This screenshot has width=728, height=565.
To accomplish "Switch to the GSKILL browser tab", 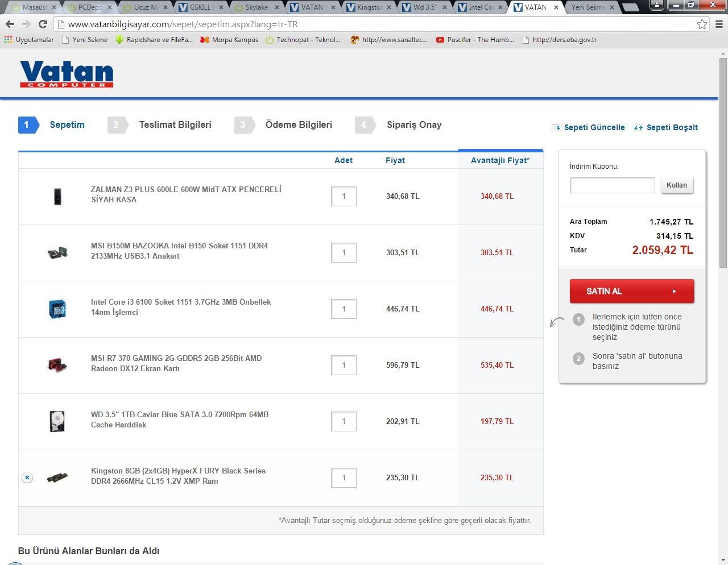I will [x=201, y=7].
